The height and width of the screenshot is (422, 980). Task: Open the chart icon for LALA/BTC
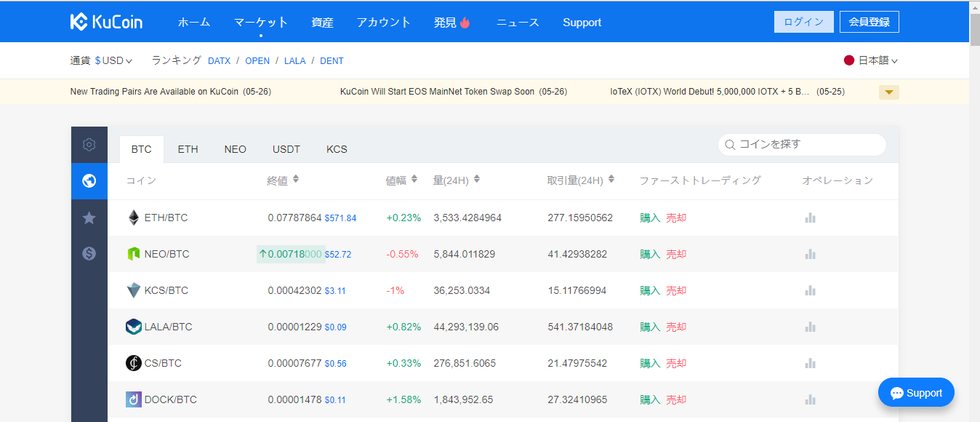tap(811, 327)
